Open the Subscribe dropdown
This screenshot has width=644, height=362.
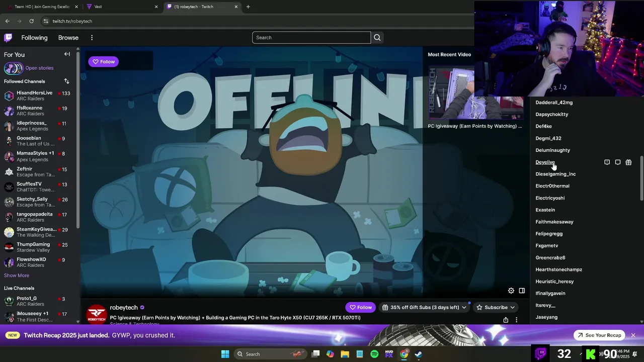pyautogui.click(x=496, y=307)
